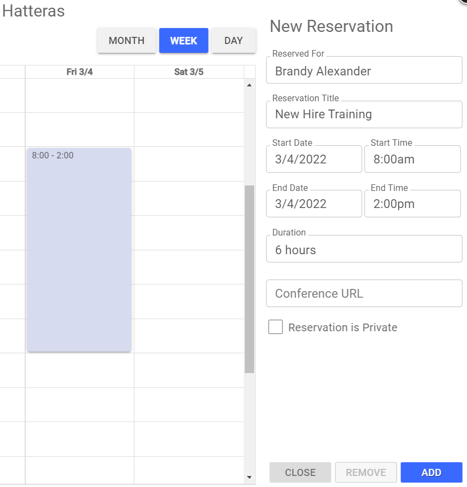The width and height of the screenshot is (467, 487).
Task: Select the 8:00 - 2:00 reservation block
Action: tap(79, 250)
